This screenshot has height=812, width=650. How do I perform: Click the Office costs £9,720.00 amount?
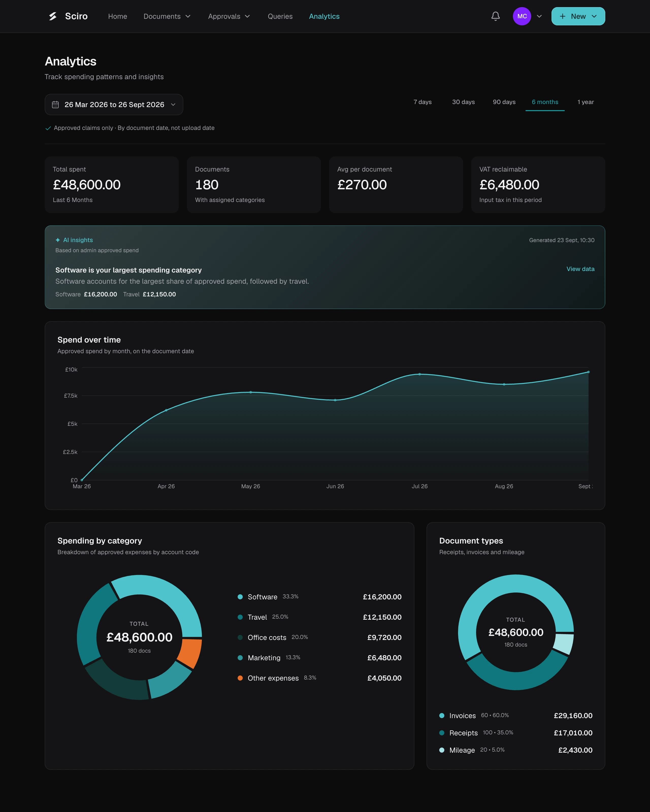384,637
